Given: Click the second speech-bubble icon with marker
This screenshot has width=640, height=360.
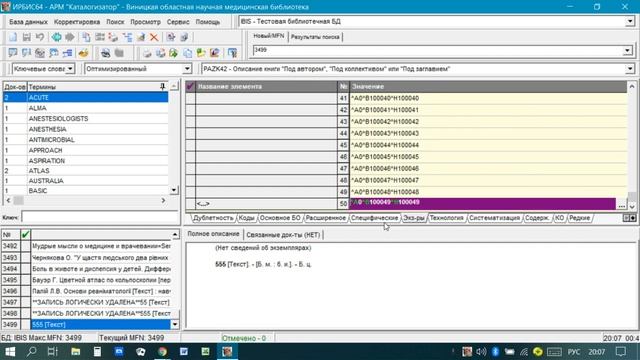Looking at the screenshot, I should pyautogui.click(x=27, y=53).
